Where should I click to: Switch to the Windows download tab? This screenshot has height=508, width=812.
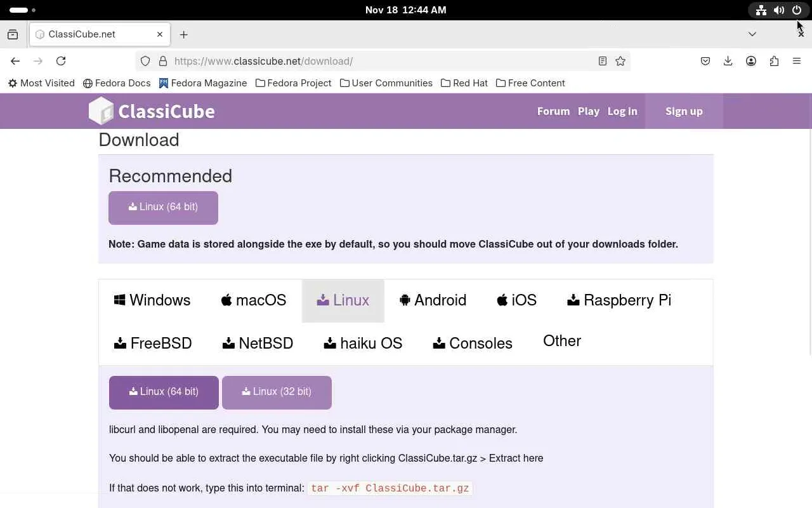[x=152, y=300]
